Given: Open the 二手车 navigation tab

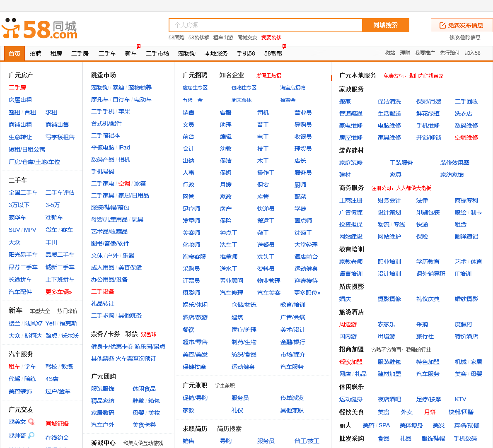Looking at the screenshot, I should click(x=107, y=54).
